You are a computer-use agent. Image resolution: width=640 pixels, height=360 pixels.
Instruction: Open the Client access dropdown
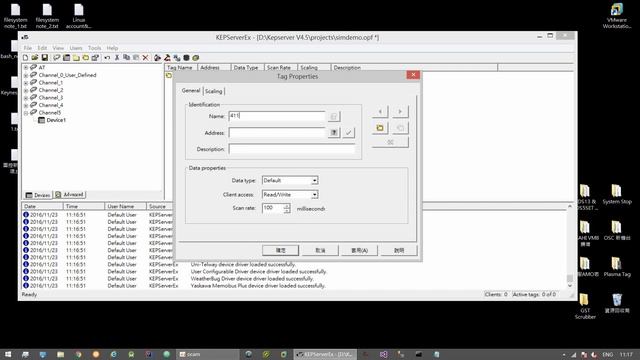(315, 195)
